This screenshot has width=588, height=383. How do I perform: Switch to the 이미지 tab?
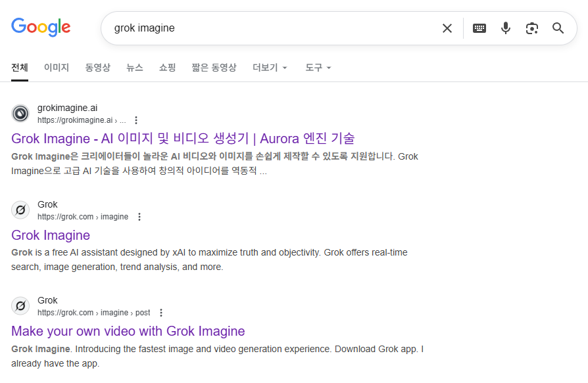57,68
